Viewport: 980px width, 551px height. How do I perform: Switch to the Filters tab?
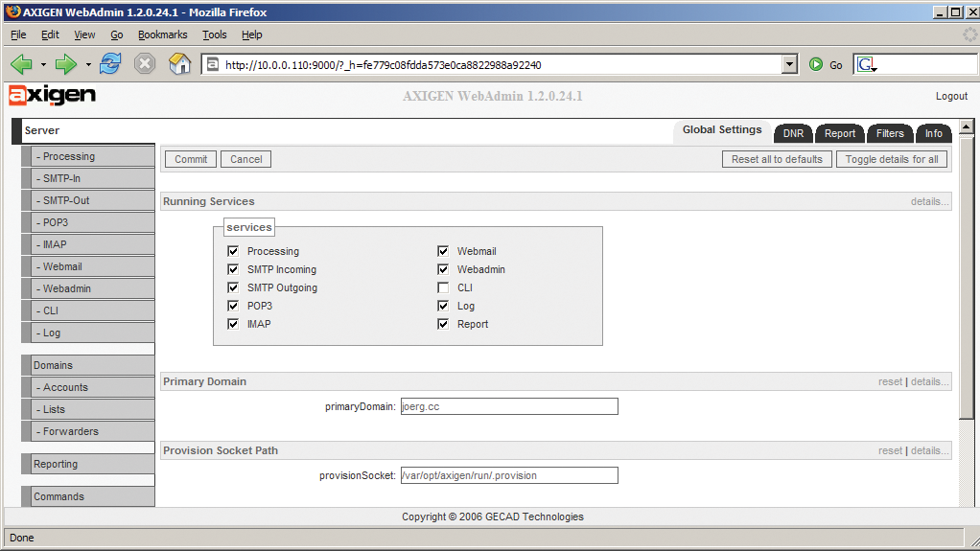pyautogui.click(x=890, y=133)
